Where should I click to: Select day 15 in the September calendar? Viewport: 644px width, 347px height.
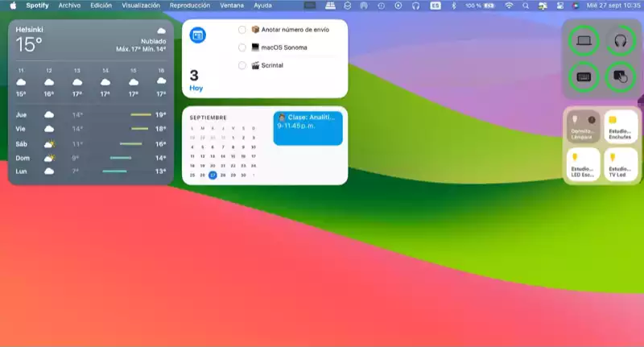click(233, 156)
